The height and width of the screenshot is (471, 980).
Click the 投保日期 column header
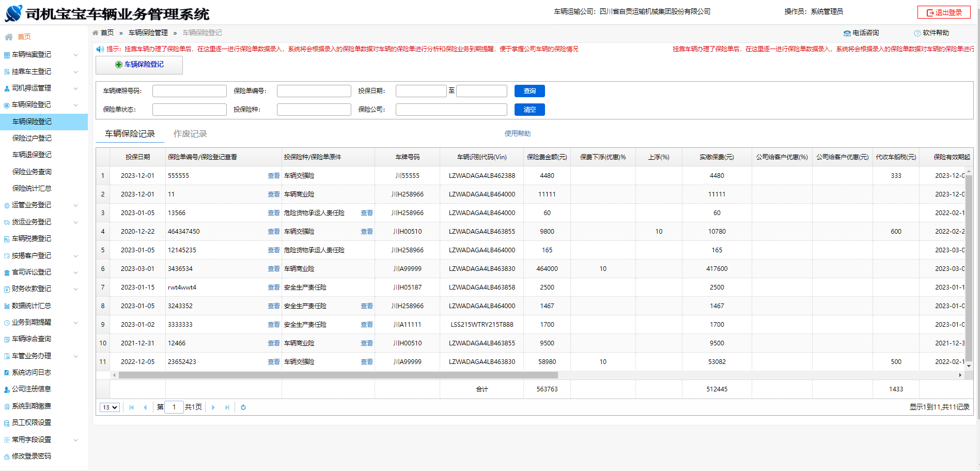point(138,157)
